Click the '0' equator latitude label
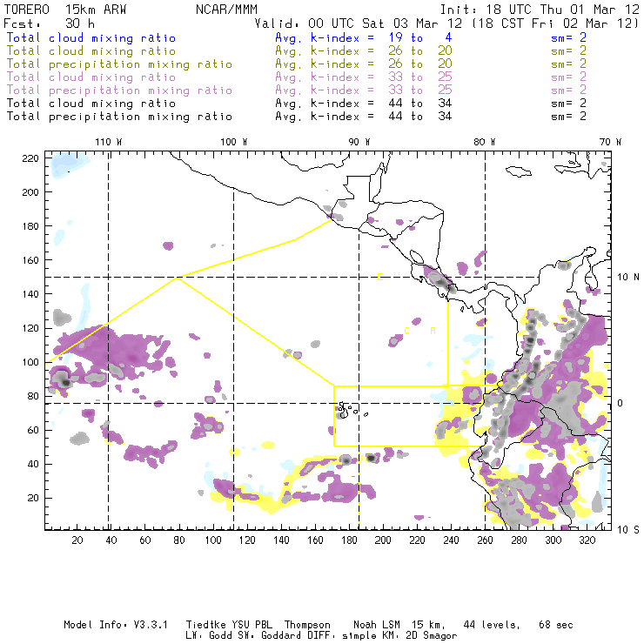The width and height of the screenshot is (644, 644). click(x=621, y=403)
